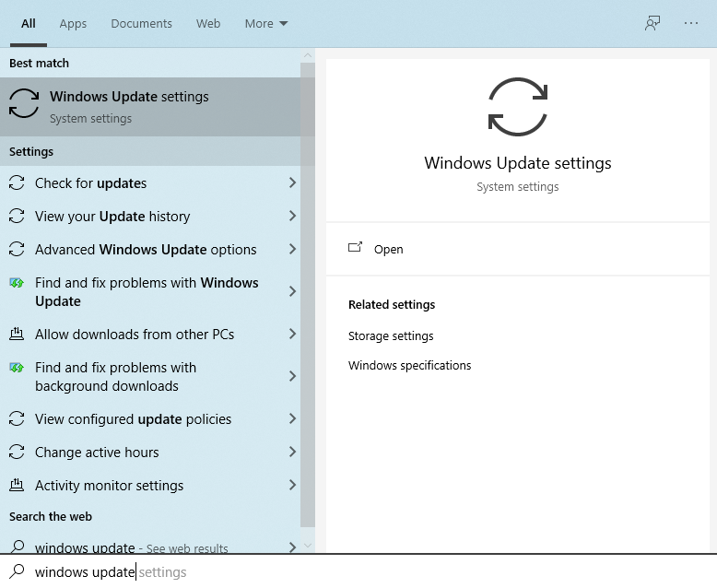Expand arrow for the windows update web result

point(293,547)
